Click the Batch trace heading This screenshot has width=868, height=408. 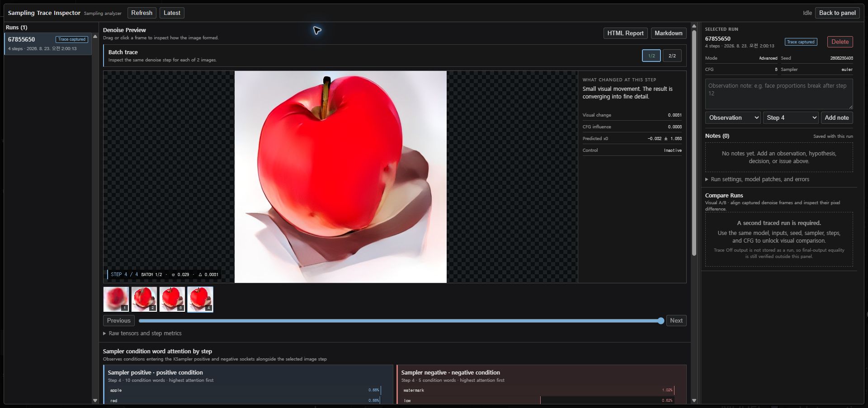(123, 52)
